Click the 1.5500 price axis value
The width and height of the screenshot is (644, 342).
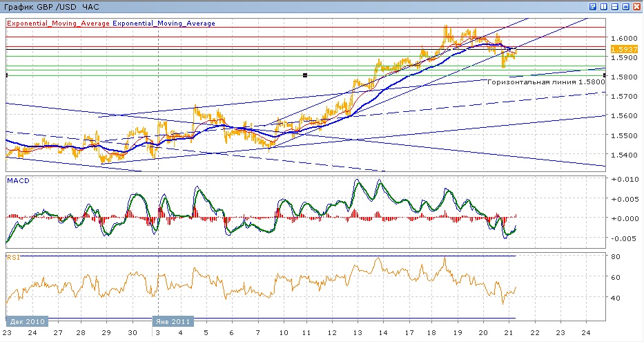pyautogui.click(x=624, y=135)
